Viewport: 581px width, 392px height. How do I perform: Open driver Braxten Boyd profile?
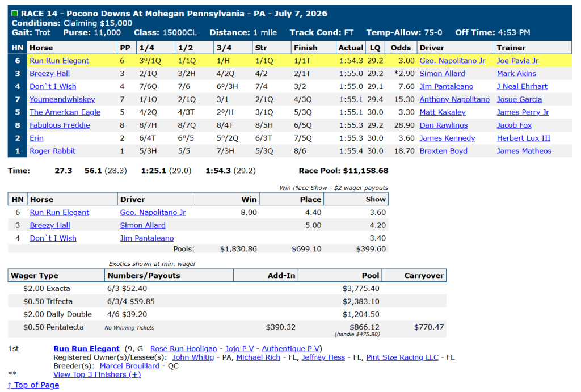coord(443,151)
